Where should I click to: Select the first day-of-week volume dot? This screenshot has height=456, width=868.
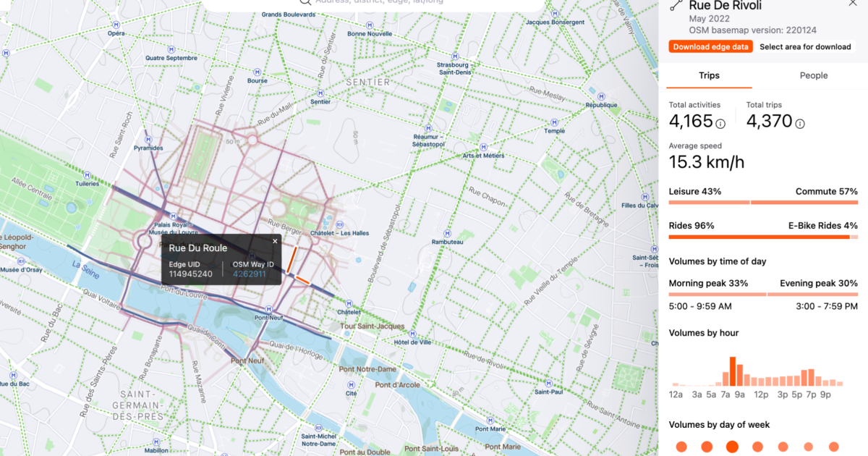tap(681, 447)
